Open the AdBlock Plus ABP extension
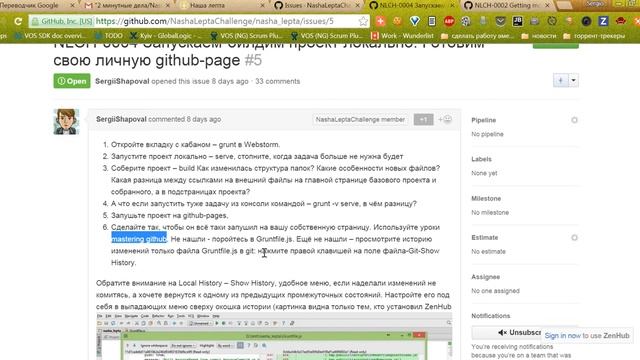This screenshot has height=360, width=640. click(449, 21)
